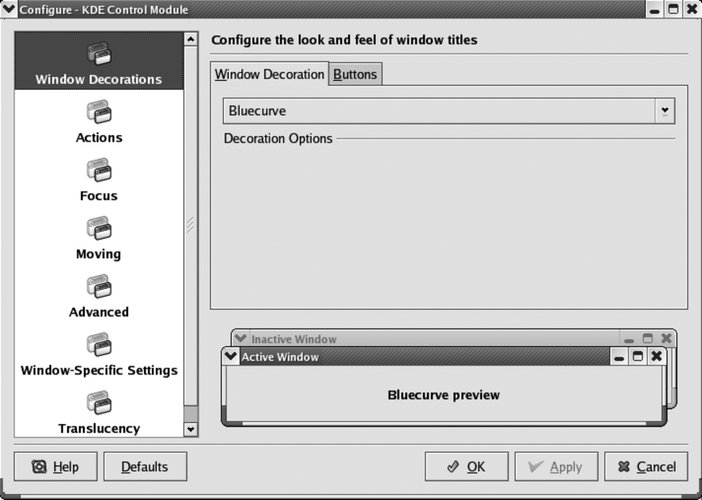
Task: Click the Help button
Action: [56, 466]
